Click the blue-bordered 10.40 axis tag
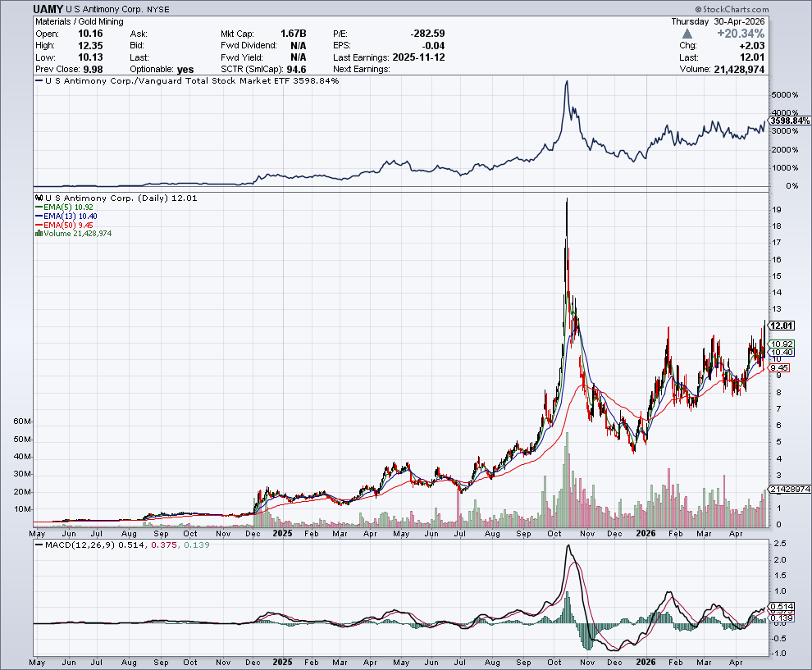 tap(782, 352)
